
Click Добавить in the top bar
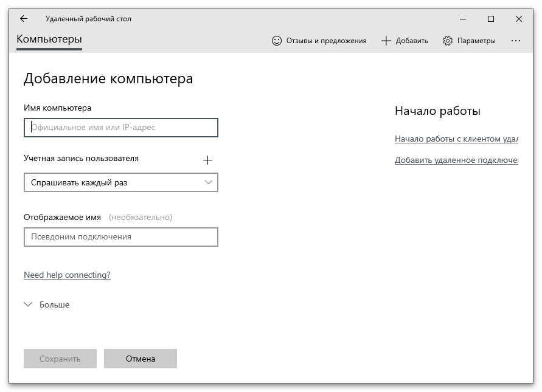point(405,41)
